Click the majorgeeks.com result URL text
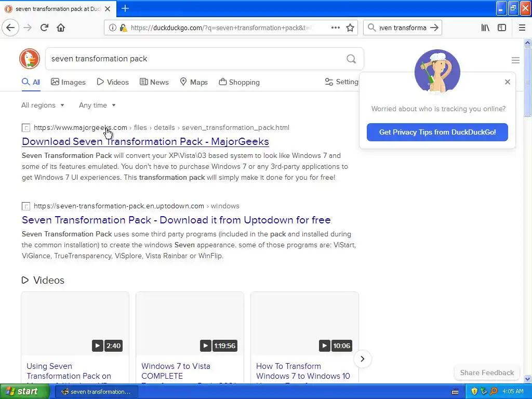Image resolution: width=532 pixels, height=399 pixels. (x=81, y=128)
